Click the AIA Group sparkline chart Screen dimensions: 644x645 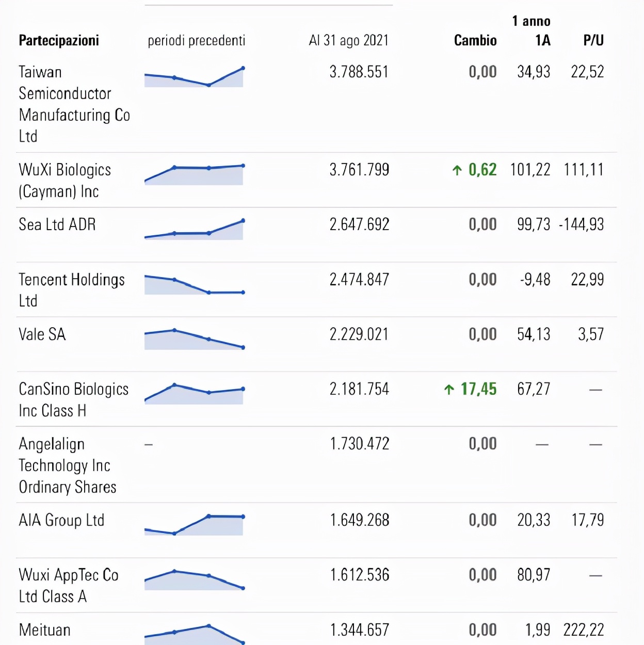pyautogui.click(x=194, y=525)
